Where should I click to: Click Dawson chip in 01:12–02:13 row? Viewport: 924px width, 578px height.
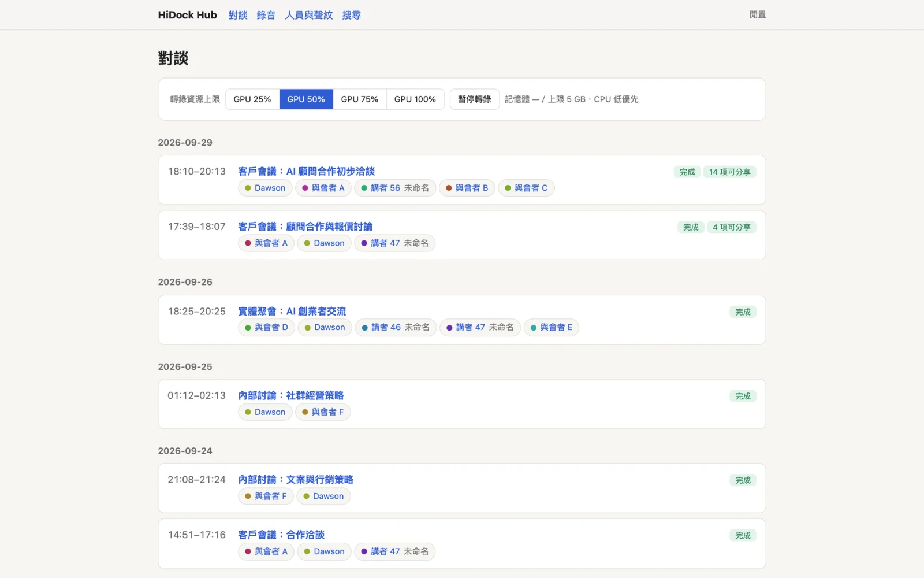[265, 412]
